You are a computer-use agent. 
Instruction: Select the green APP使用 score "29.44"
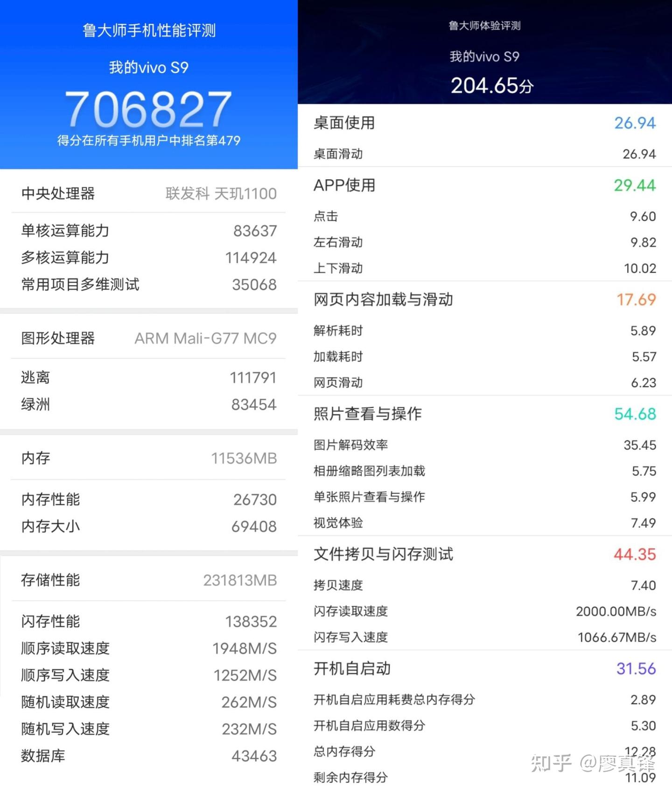635,185
